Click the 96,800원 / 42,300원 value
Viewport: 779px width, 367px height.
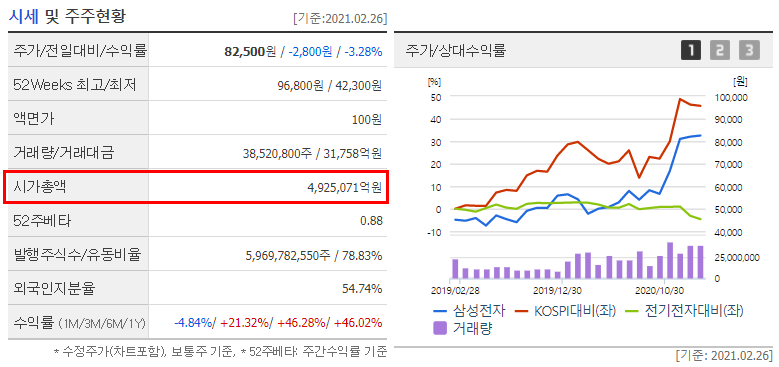(x=329, y=85)
